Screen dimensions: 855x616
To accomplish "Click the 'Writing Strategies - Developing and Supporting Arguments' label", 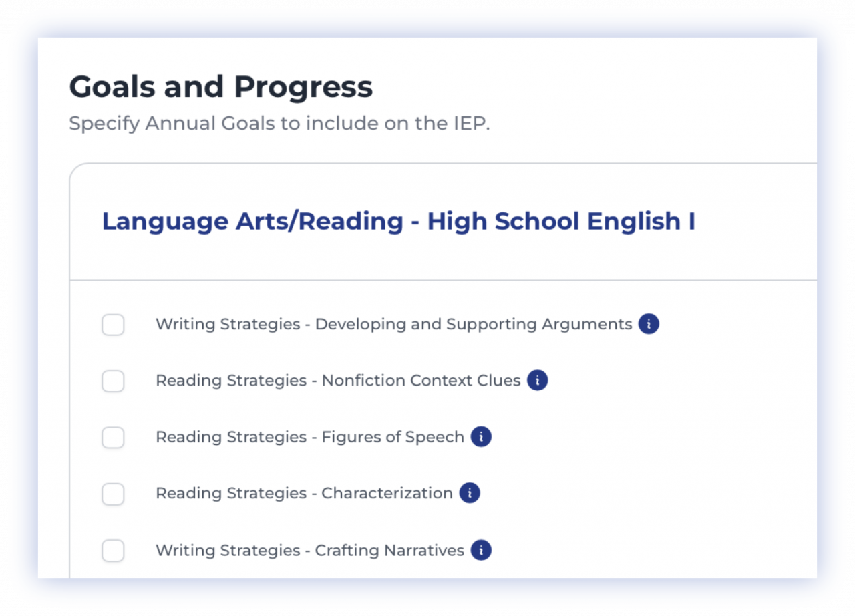I will [x=393, y=325].
